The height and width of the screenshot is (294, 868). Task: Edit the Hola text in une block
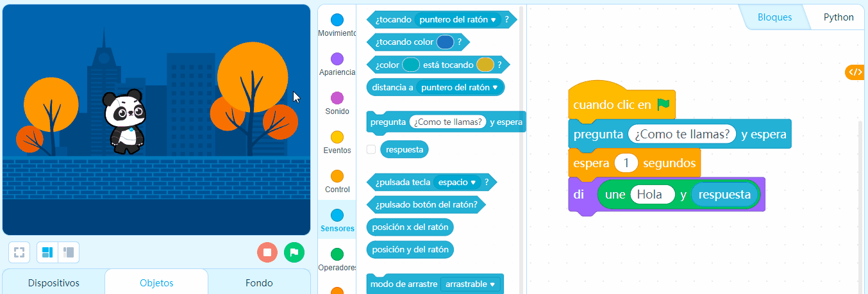tap(653, 195)
